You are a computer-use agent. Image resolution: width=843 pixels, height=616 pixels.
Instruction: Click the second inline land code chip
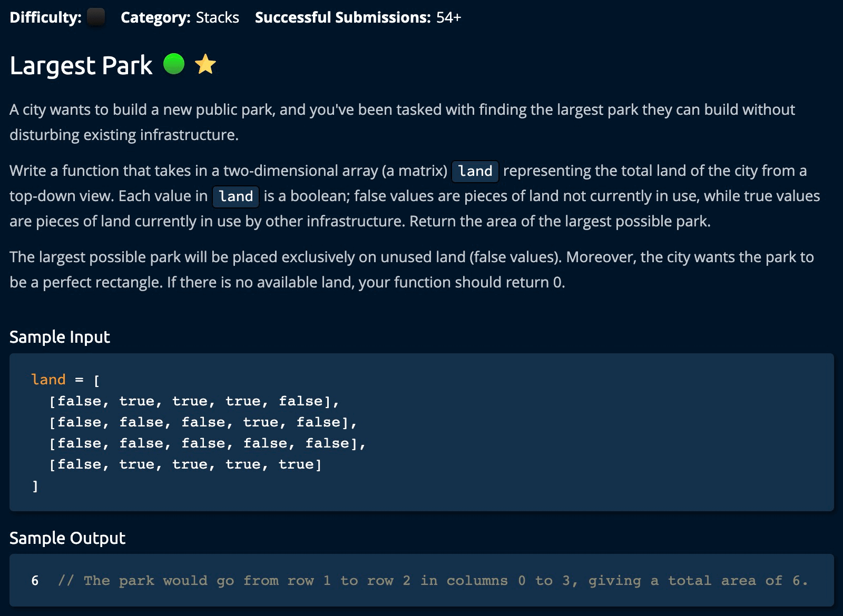[236, 196]
